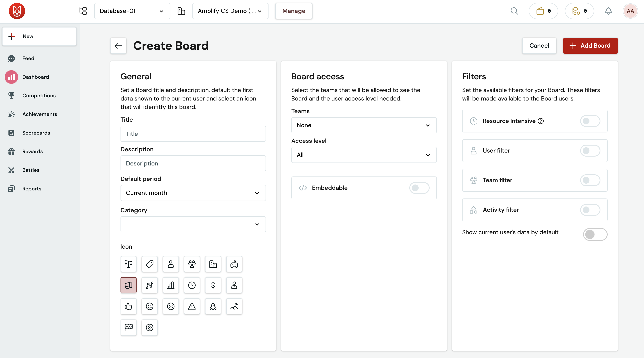The image size is (644, 358).
Task: Choose the flag on hill board icon
Action: (234, 306)
